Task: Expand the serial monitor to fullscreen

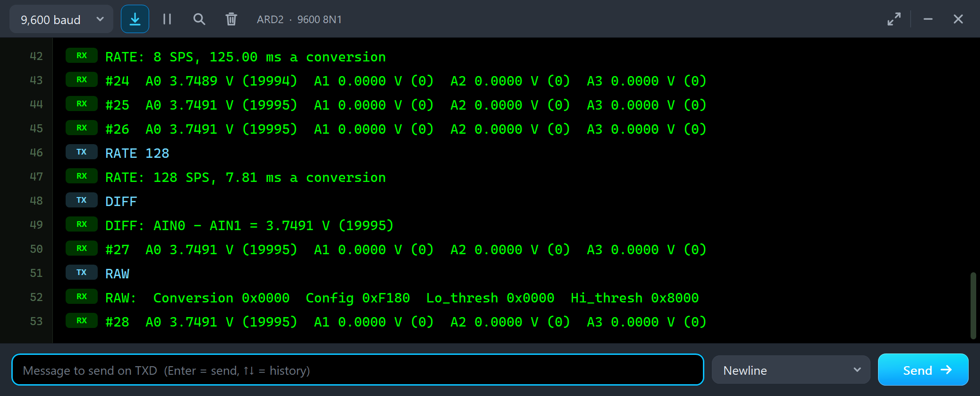Action: [x=894, y=19]
